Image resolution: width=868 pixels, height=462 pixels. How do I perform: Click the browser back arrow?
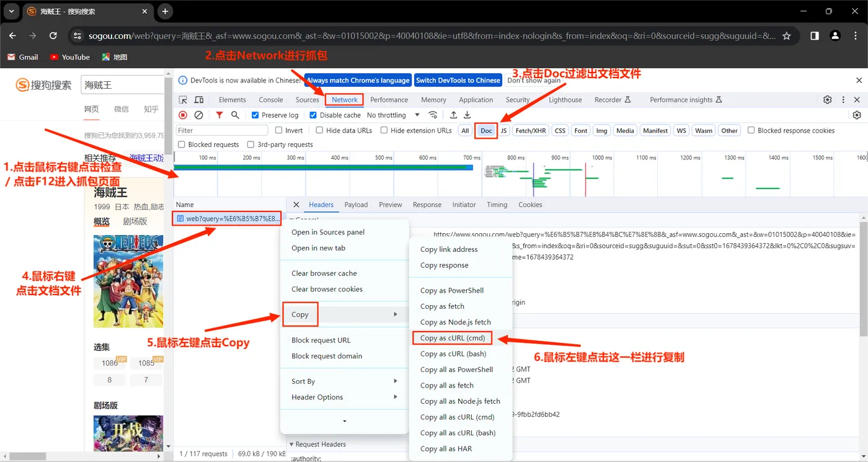point(12,36)
